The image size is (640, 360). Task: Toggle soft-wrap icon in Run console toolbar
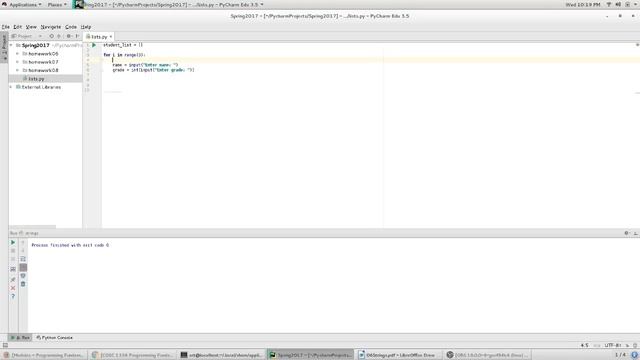[23, 259]
